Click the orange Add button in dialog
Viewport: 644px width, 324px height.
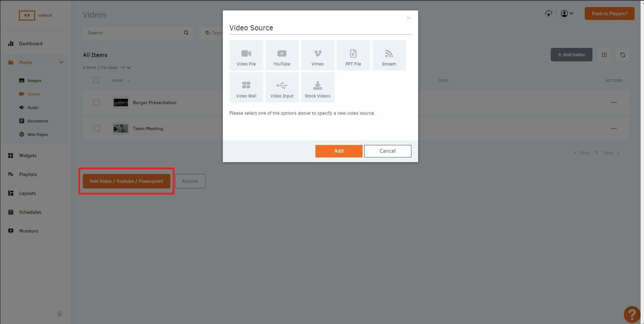point(339,151)
